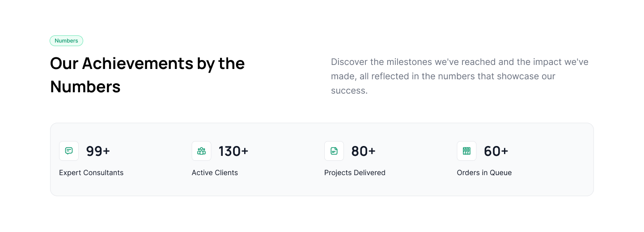Screen dimensions: 644x232
Task: Select the 80+ statistic number
Action: [363, 151]
